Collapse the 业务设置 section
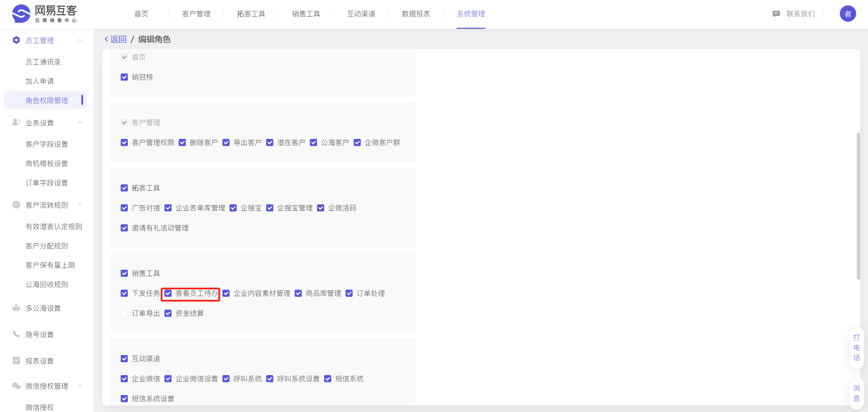The image size is (868, 412). point(80,123)
